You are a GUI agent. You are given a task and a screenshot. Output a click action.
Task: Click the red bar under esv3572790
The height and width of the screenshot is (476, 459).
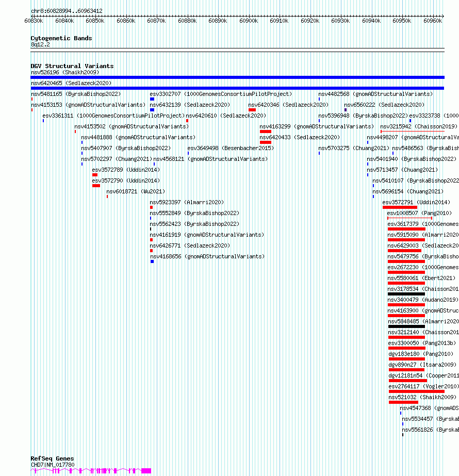coord(96,186)
